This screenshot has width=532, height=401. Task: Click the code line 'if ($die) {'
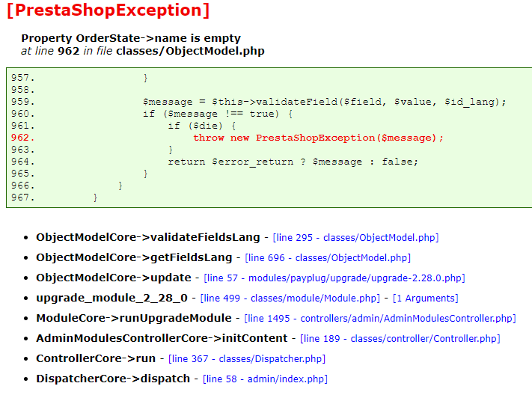[202, 126]
